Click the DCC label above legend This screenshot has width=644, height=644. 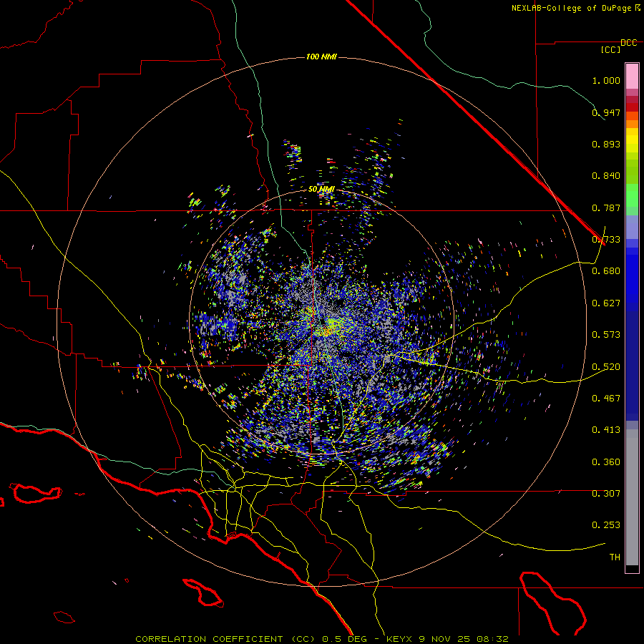pyautogui.click(x=628, y=43)
